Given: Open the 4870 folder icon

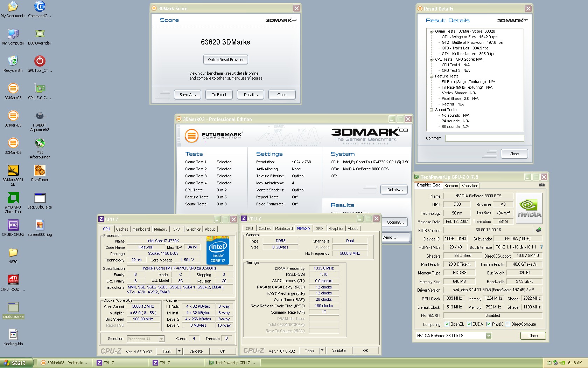Looking at the screenshot, I should pos(13,255).
